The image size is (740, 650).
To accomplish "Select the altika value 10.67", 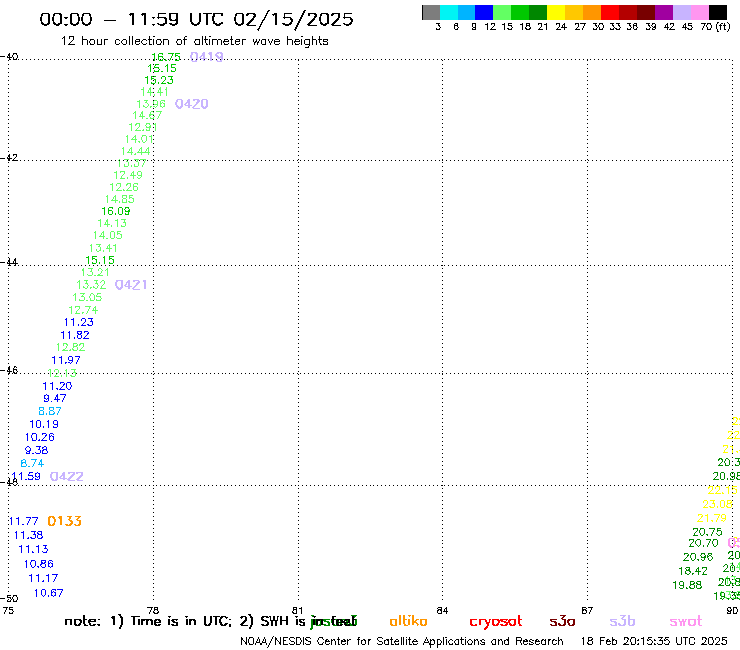I will [49, 593].
